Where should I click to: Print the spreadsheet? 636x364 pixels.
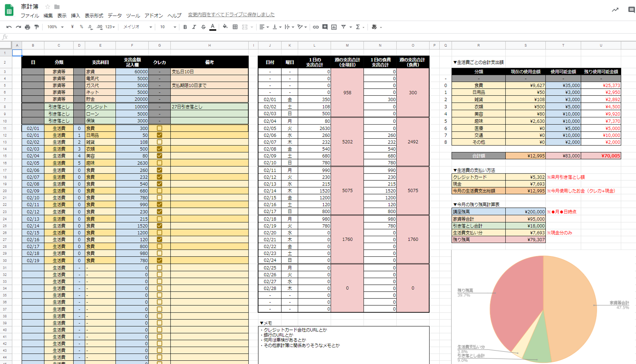point(28,27)
